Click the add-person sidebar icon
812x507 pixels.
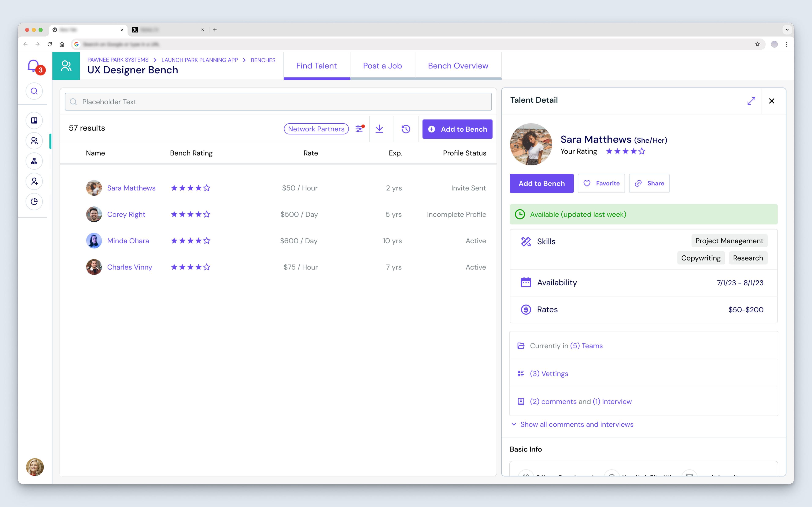34,181
